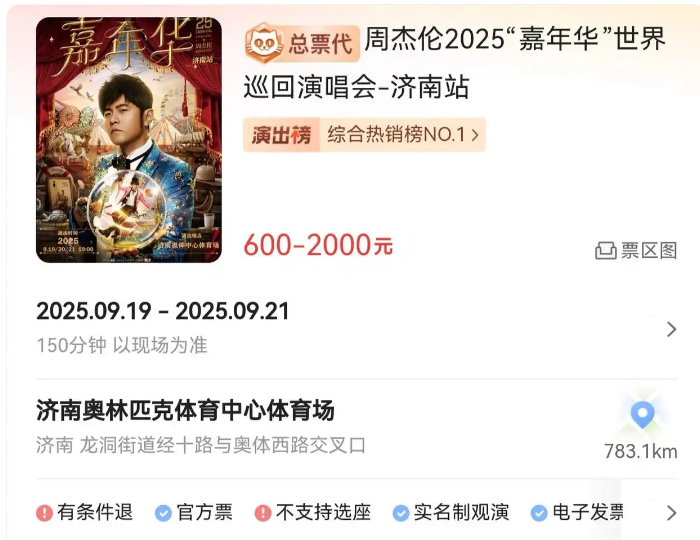Click the 周杰伦2025嘉年华 concert title
Screen dimensions: 700x540
point(455,62)
